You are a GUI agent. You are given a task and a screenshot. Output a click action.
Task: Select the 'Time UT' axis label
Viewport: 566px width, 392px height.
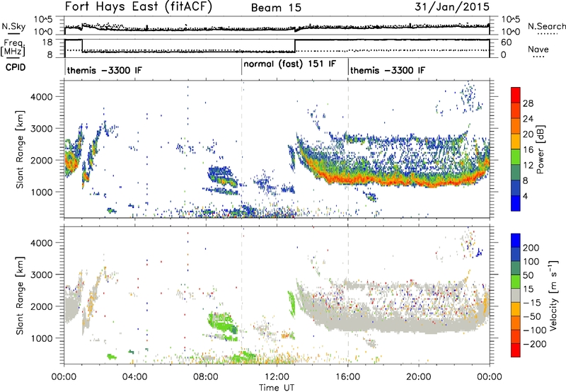pos(277,388)
